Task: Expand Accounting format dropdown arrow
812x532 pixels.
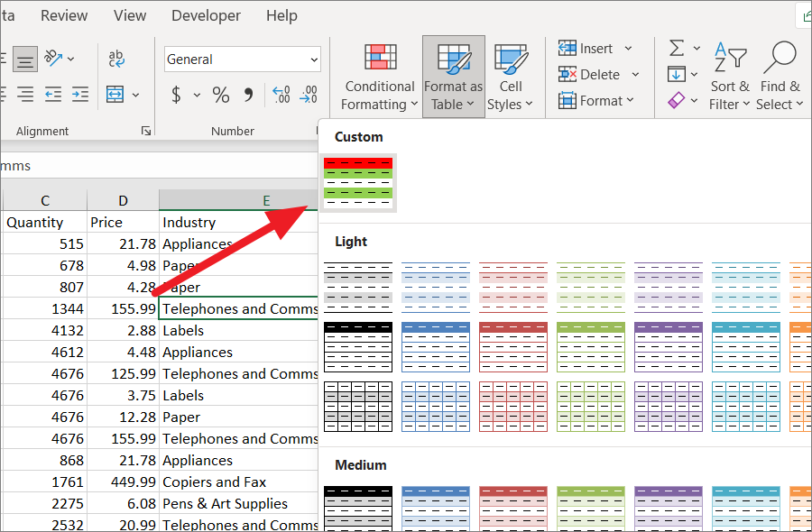Action: (197, 95)
